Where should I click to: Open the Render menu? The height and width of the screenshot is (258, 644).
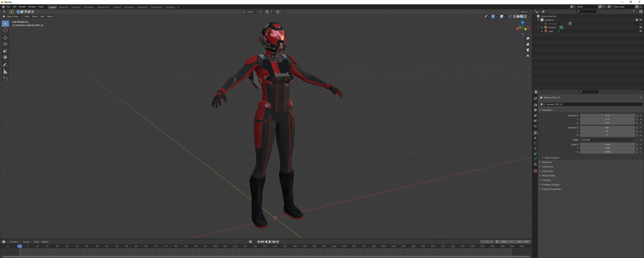[22, 7]
